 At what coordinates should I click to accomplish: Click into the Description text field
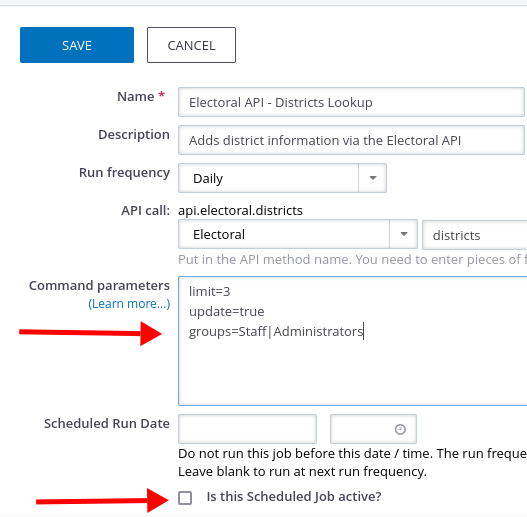click(351, 140)
